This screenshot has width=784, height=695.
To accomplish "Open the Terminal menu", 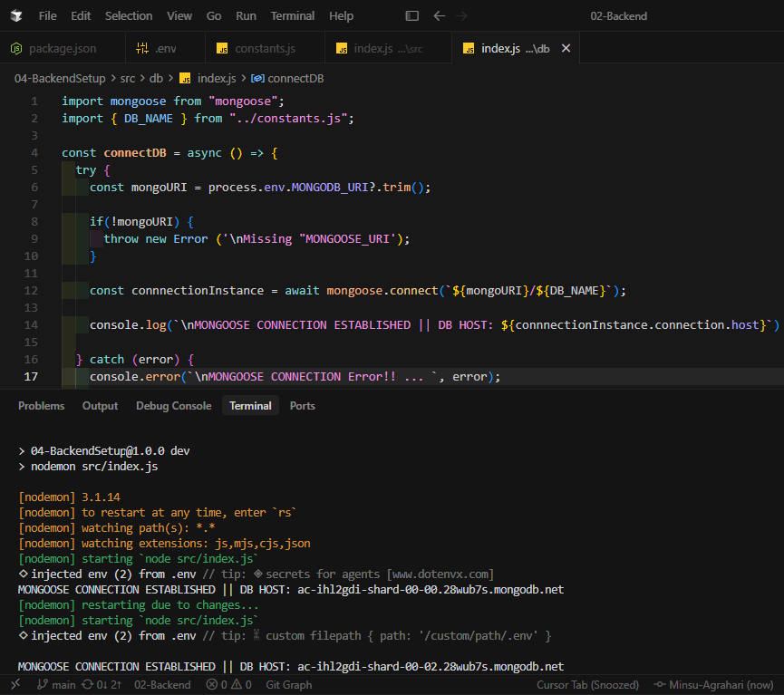I will (x=292, y=15).
